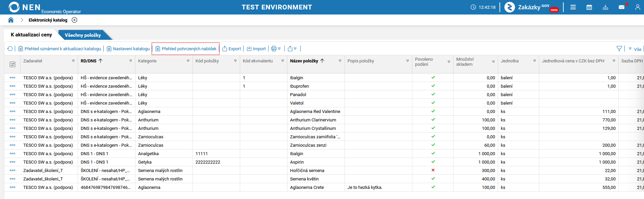644x199 pixels.
Task: Open row menu for Anthurium Clarinervium
Action: [12, 120]
